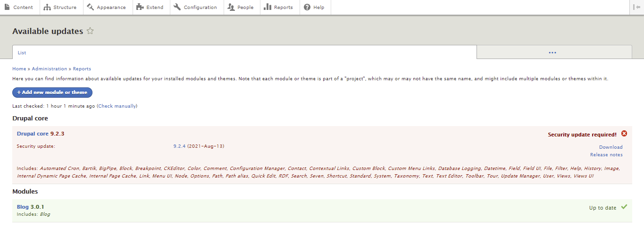Expand the secondary tabs ellipsis
Image resolution: width=644 pixels, height=229 pixels.
point(552,52)
